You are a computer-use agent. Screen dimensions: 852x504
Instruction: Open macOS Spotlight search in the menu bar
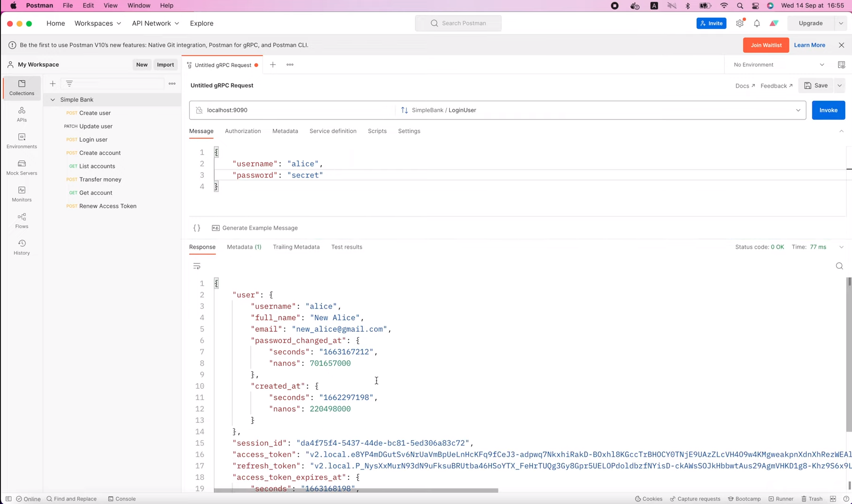pos(740,6)
